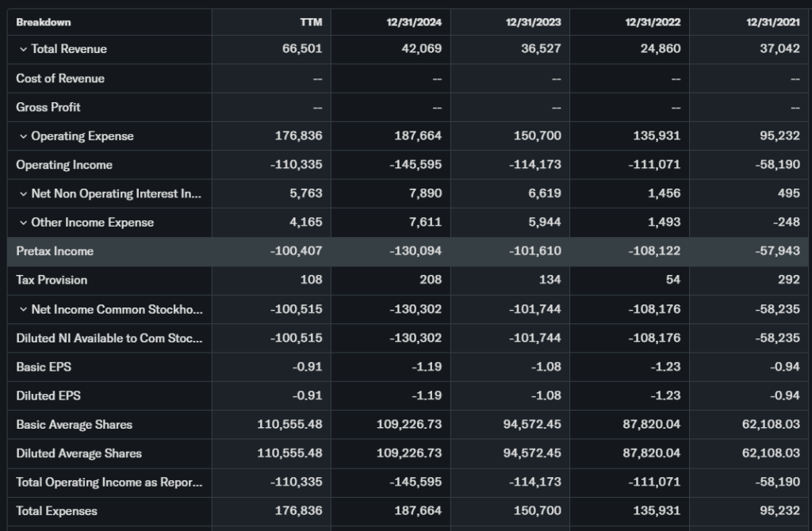Click TTM Total Revenue value 66,501
Viewport: 812px width, 531px height.
click(302, 49)
